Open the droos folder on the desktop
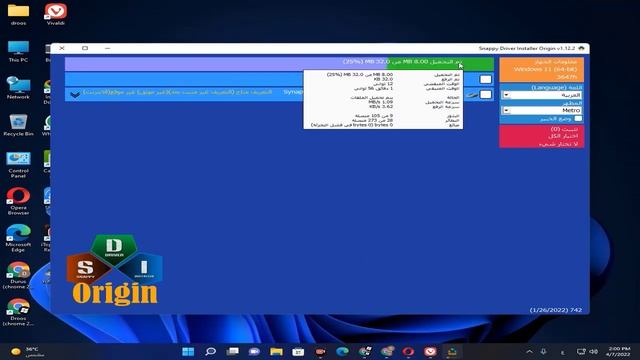This screenshot has width=640, height=360. tap(18, 14)
